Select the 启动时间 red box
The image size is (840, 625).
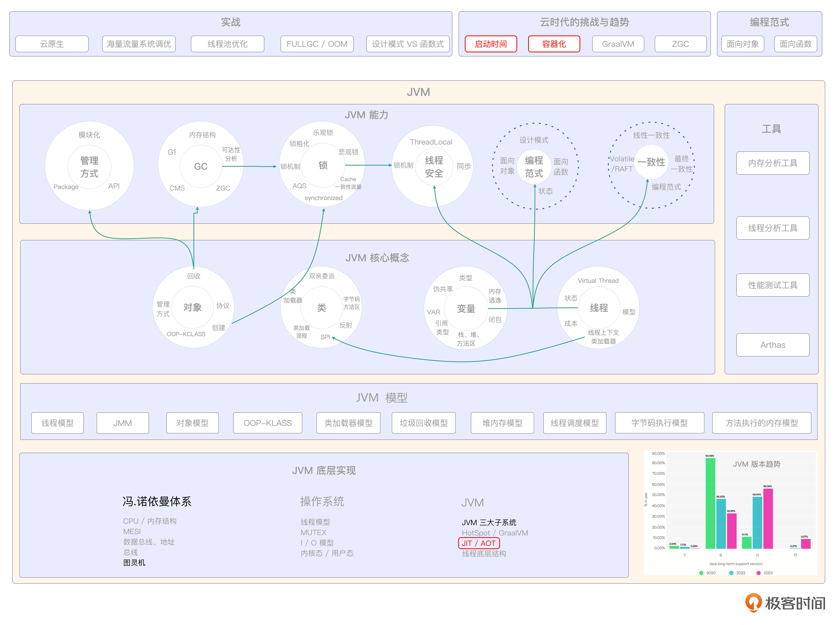tap(491, 44)
